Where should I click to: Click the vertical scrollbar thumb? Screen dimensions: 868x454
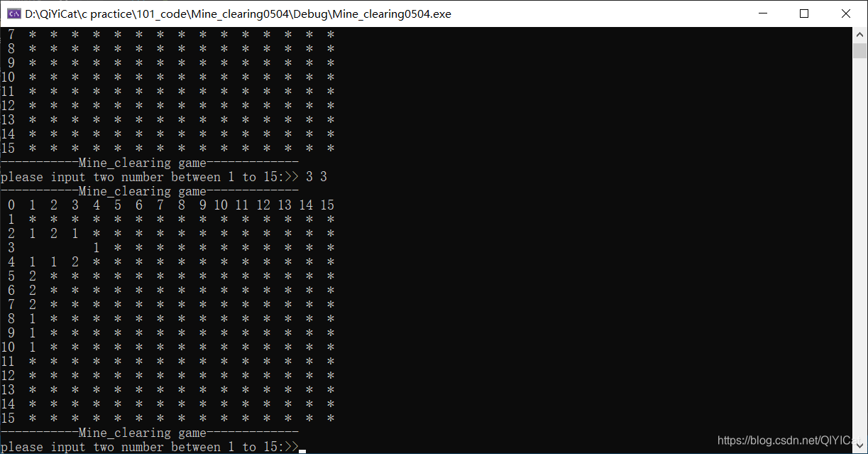(x=860, y=50)
